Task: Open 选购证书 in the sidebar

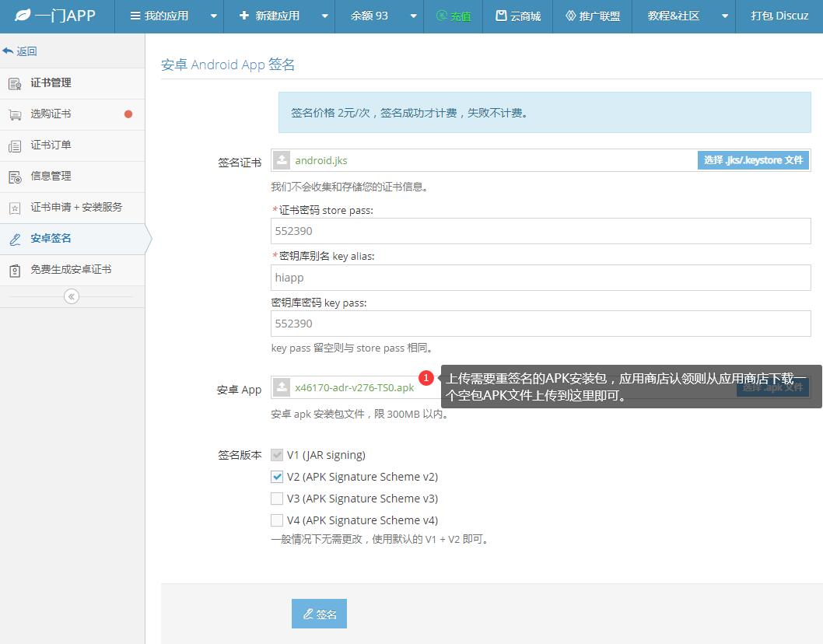Action: [x=72, y=114]
